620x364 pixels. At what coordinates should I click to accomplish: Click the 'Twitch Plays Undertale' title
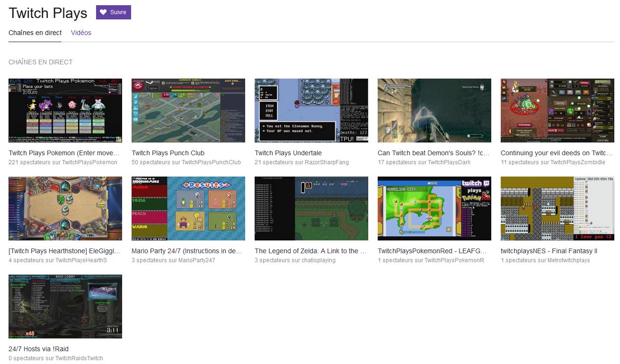coord(288,153)
